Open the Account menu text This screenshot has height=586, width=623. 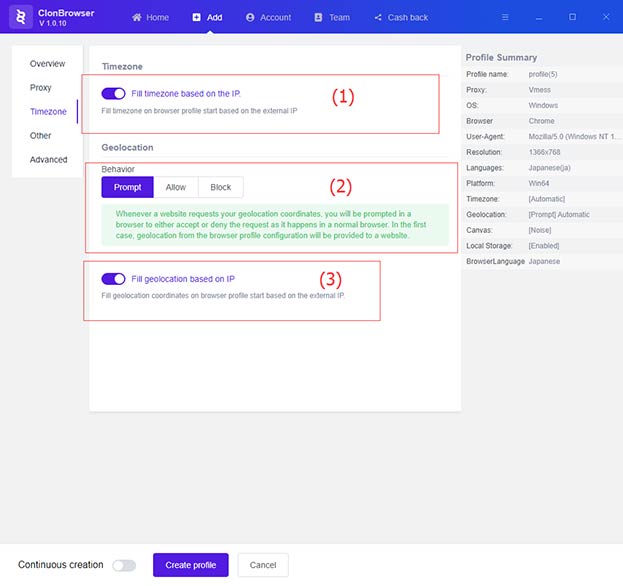[x=275, y=17]
